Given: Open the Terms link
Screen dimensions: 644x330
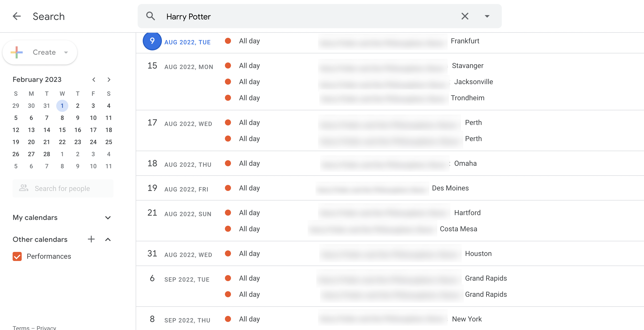Looking at the screenshot, I should pyautogui.click(x=21, y=327).
